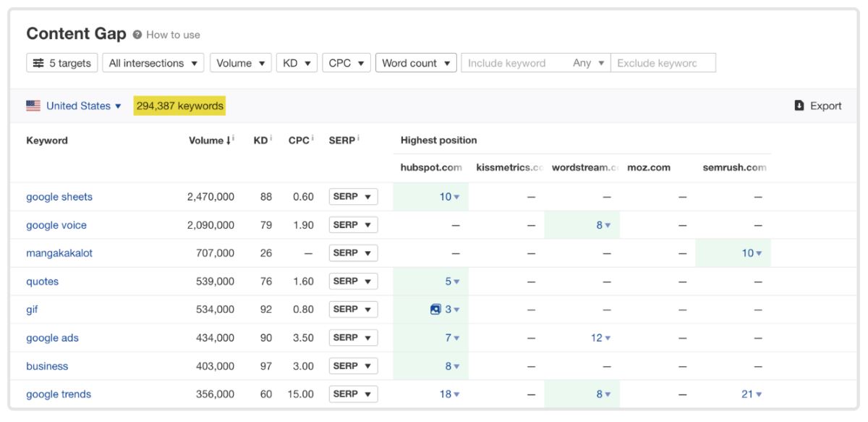Open SERP dropdown for business
868x422 pixels.
[x=353, y=366]
